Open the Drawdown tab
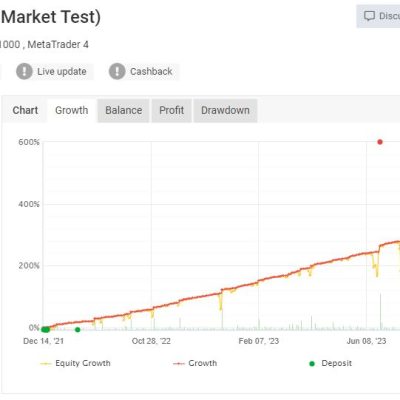400x400 pixels. click(225, 110)
